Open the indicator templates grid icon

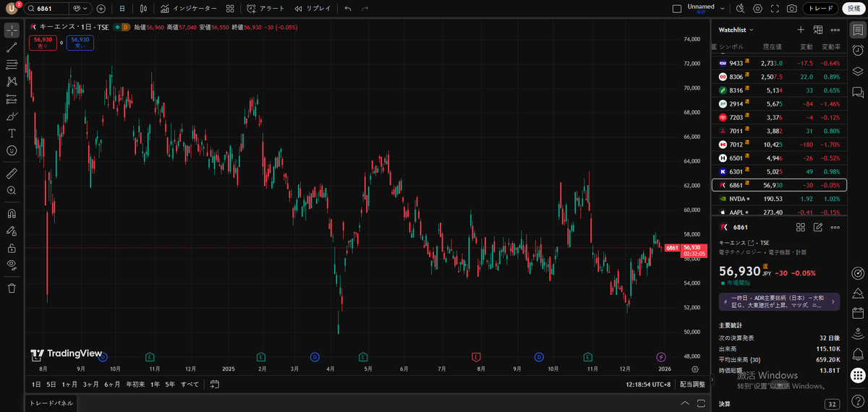tap(229, 9)
